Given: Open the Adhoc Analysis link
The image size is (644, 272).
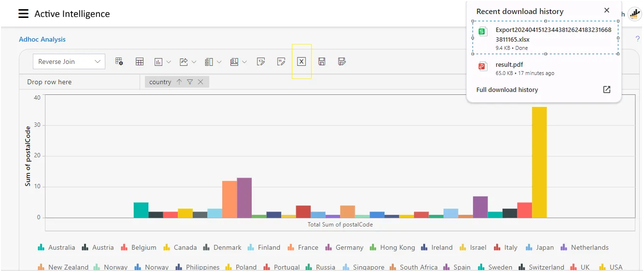Looking at the screenshot, I should [x=42, y=39].
